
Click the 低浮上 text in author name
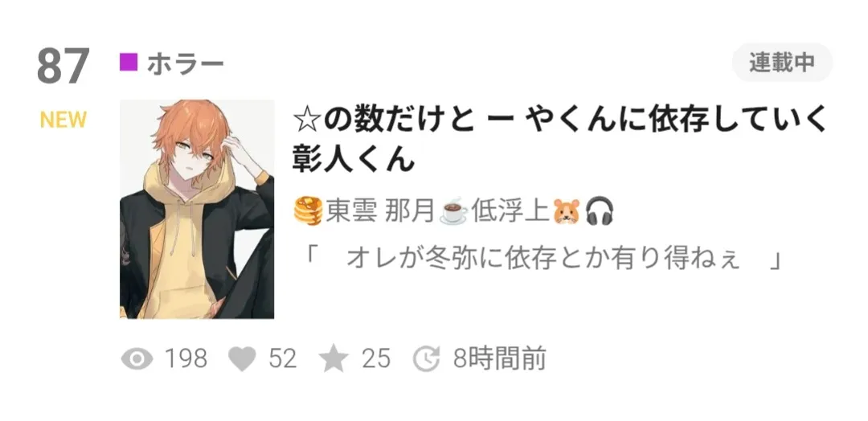(510, 212)
